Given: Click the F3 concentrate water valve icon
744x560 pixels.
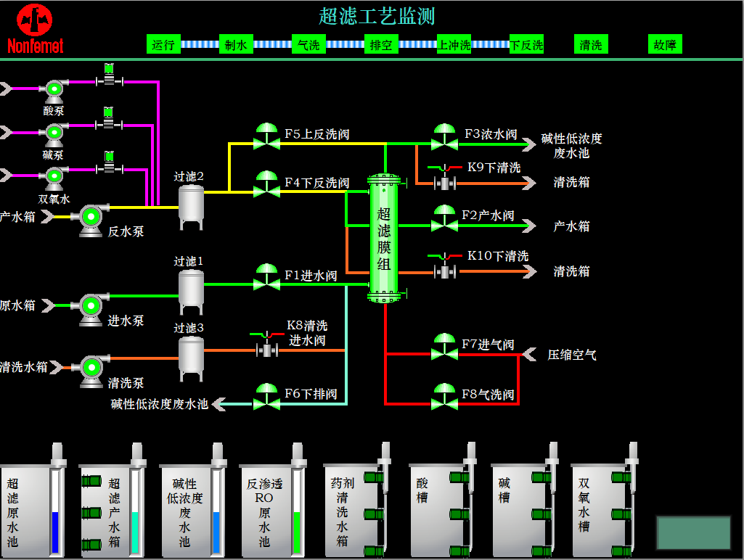Looking at the screenshot, I should point(443,136).
